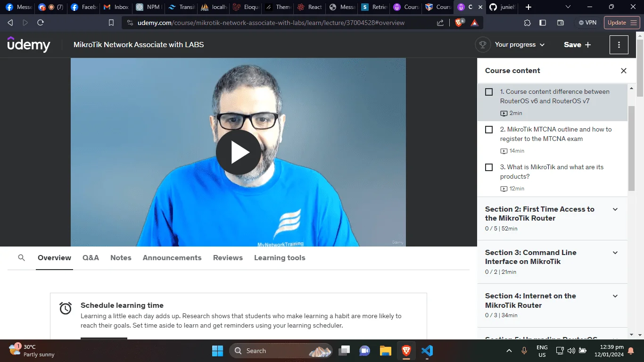This screenshot has width=644, height=362.
Task: Click the browser back arrow
Action: click(x=10, y=23)
